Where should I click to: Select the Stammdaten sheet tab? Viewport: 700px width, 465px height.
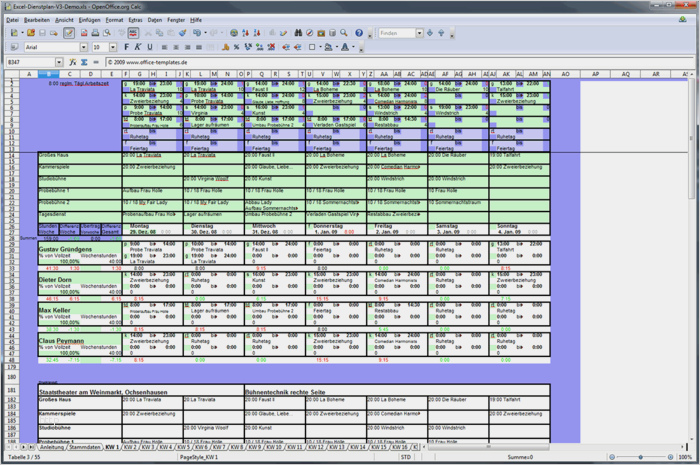click(x=84, y=447)
